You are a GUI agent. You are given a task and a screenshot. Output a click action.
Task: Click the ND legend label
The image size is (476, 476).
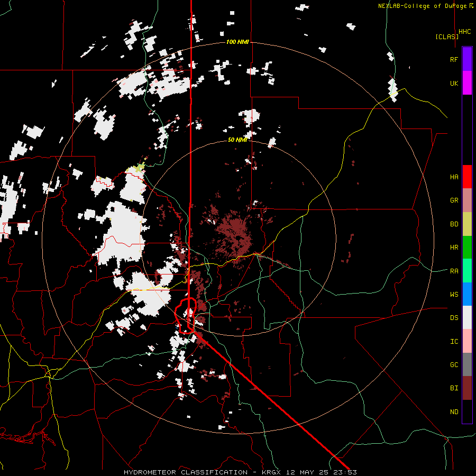click(x=454, y=412)
